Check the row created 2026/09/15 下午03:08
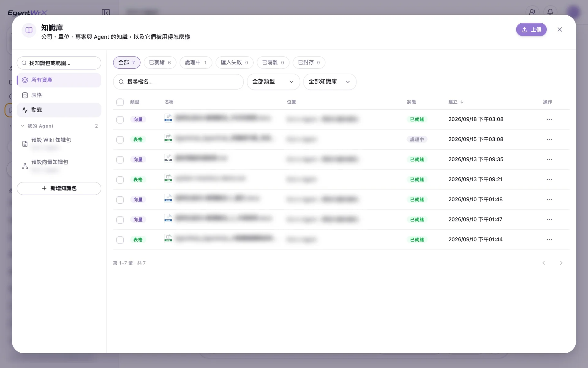 120,140
